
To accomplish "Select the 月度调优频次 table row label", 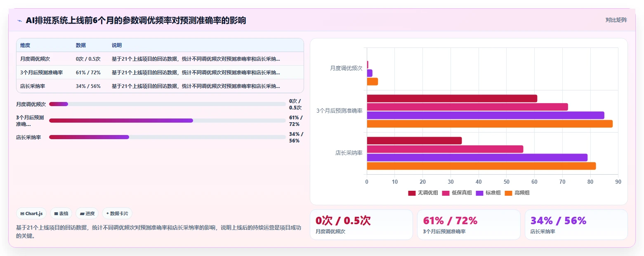I will (35, 59).
